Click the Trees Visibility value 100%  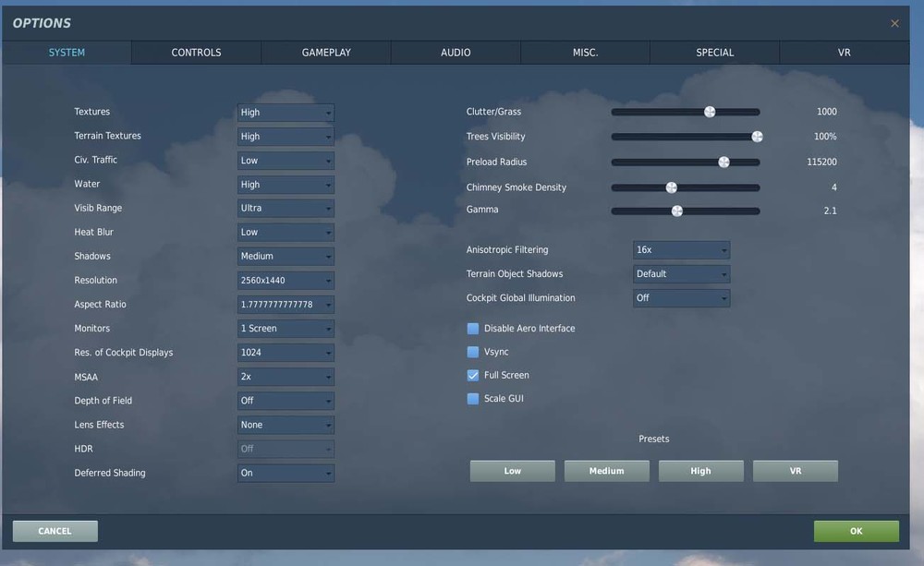tap(825, 137)
